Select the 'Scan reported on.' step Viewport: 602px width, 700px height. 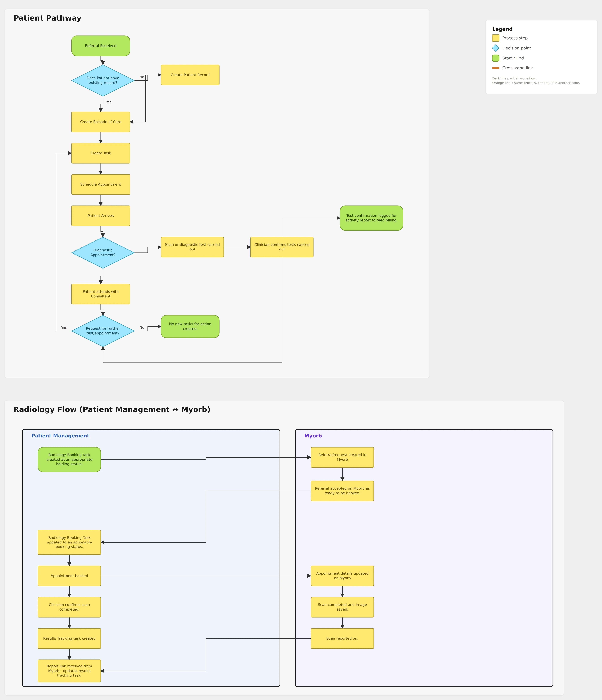pyautogui.click(x=342, y=639)
